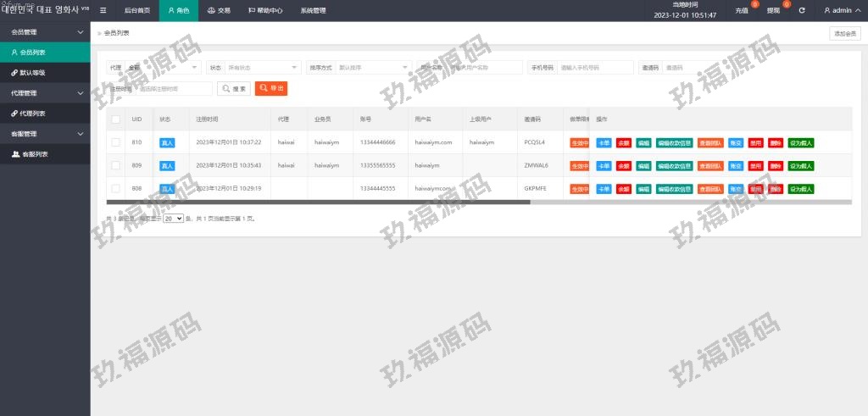Tick the checkbox for UID 810
This screenshot has width=868, height=416.
(115, 142)
